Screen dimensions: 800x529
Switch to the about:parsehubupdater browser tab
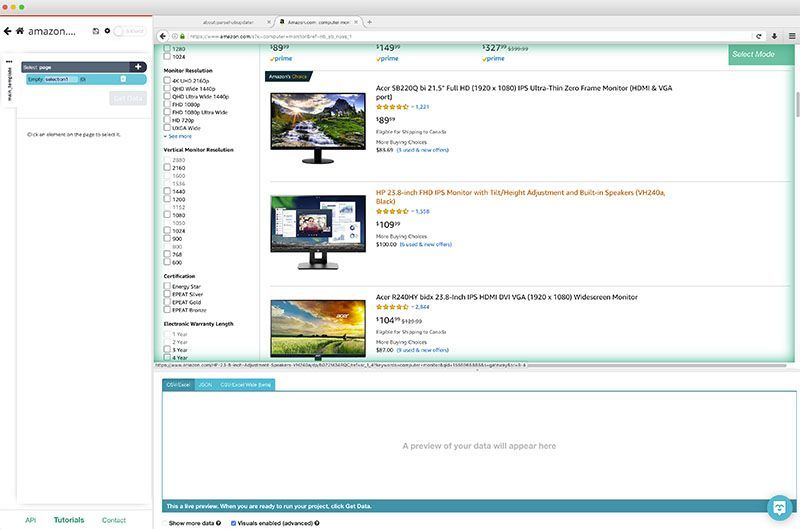pos(228,22)
